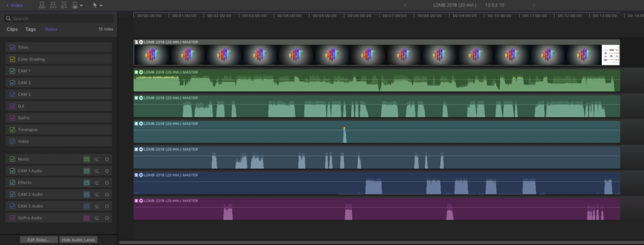Focus the Effects role circle icon
The height and width of the screenshot is (245, 644).
(107, 183)
